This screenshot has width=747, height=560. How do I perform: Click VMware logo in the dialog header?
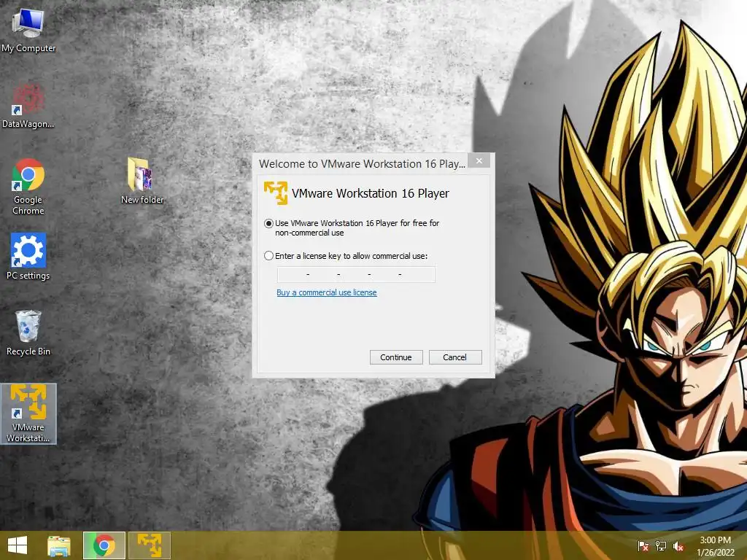point(275,192)
